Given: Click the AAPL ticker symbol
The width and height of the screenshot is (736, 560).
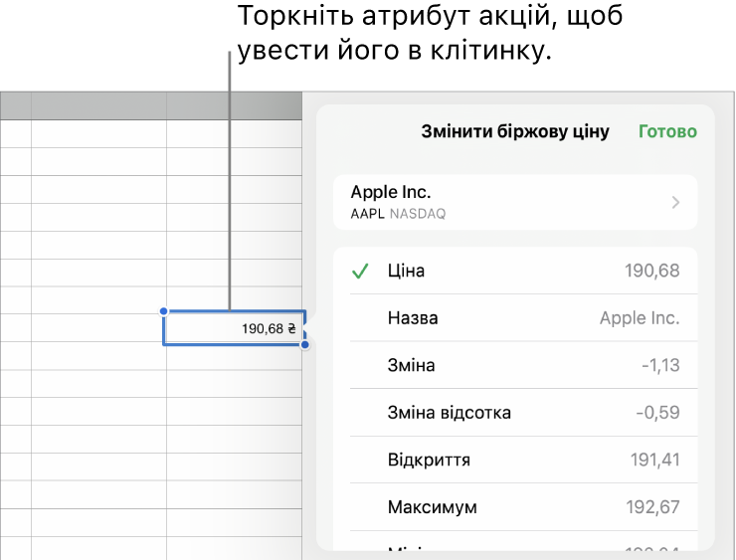Looking at the screenshot, I should 368,214.
